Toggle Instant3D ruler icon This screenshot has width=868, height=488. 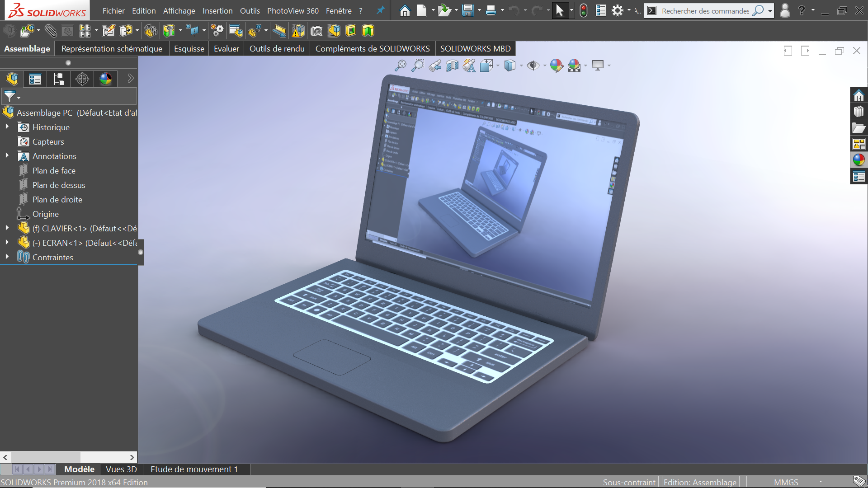tap(279, 31)
